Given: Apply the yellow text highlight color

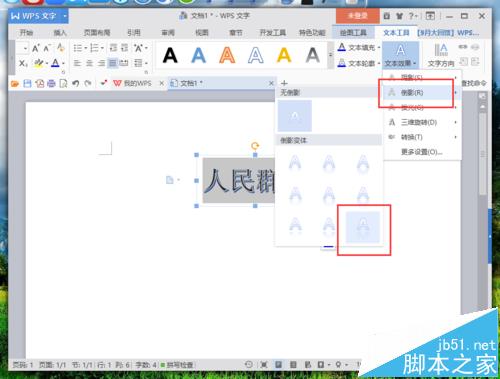Looking at the screenshot, I should click(x=39, y=63).
